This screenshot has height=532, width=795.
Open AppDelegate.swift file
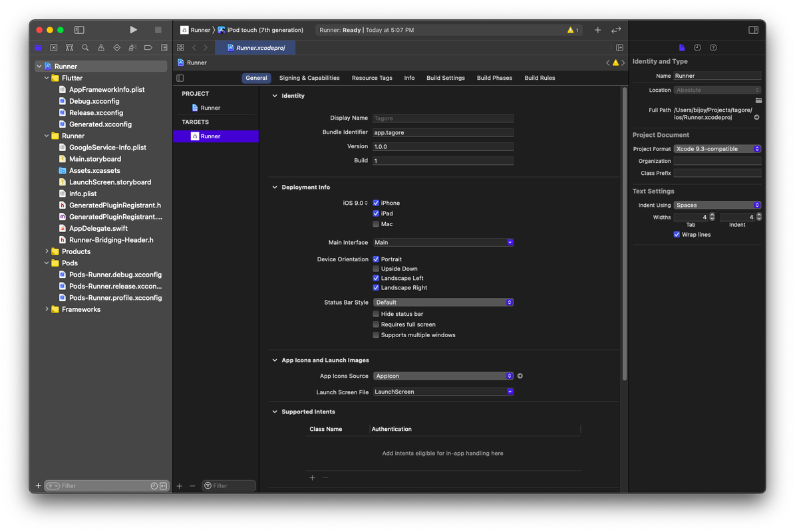[98, 229]
